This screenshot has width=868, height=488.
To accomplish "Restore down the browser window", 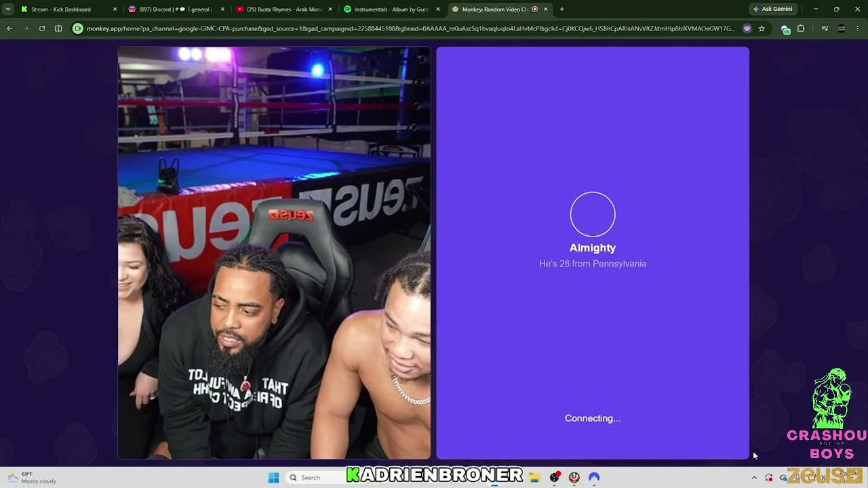I will point(836,9).
